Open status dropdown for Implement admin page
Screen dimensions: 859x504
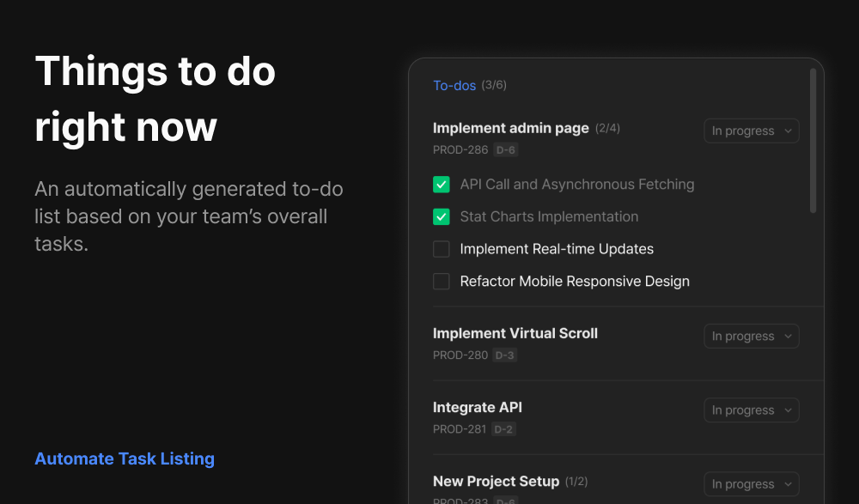click(x=751, y=131)
